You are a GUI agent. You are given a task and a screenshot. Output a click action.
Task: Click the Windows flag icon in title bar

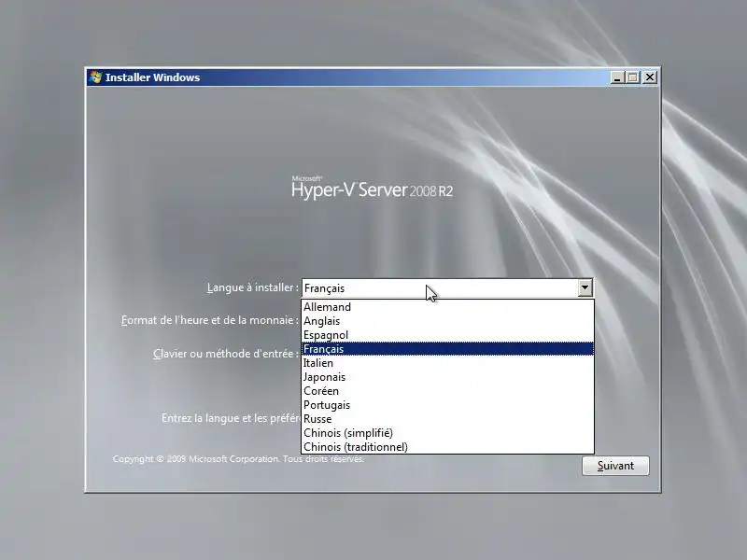pyautogui.click(x=96, y=77)
